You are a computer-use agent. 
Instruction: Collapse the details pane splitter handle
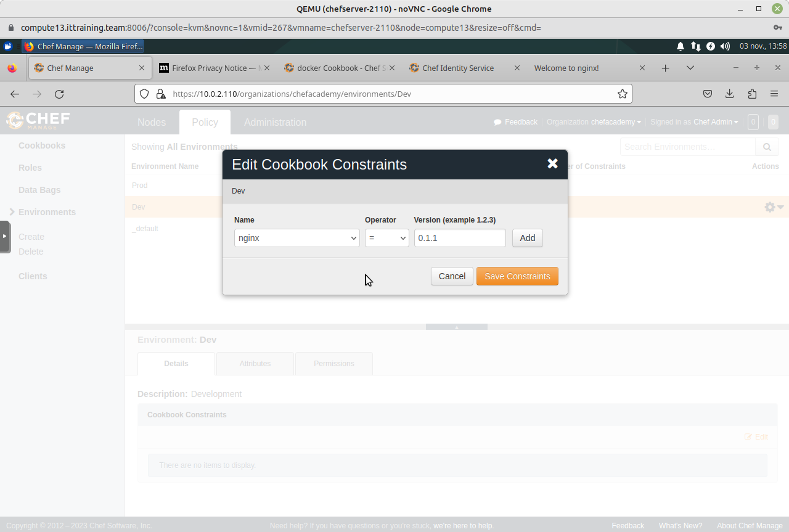point(457,327)
